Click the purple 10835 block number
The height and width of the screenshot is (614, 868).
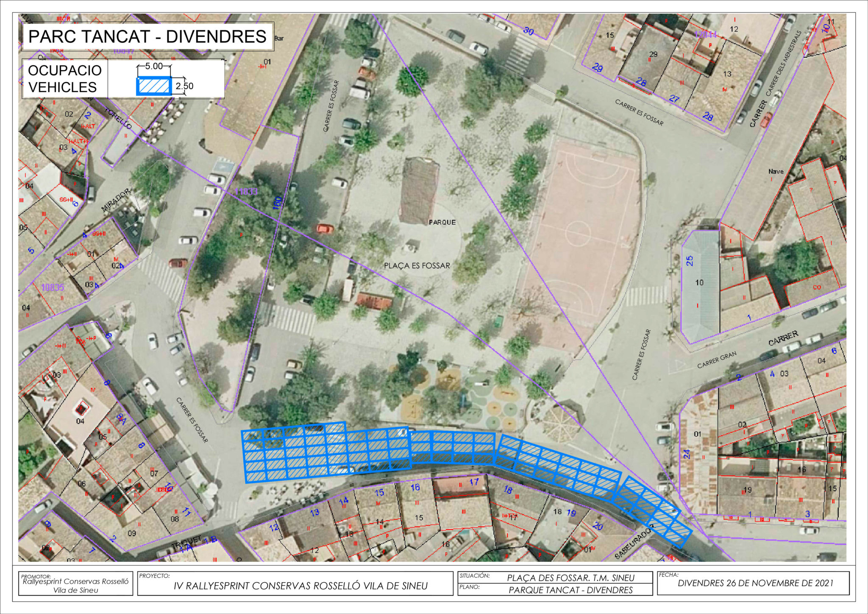(x=53, y=287)
